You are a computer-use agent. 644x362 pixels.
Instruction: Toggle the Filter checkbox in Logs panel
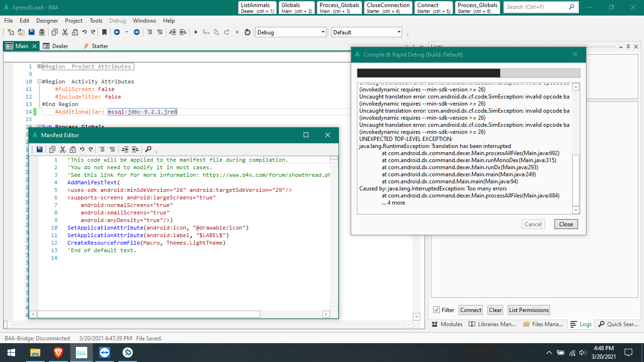pyautogui.click(x=437, y=310)
